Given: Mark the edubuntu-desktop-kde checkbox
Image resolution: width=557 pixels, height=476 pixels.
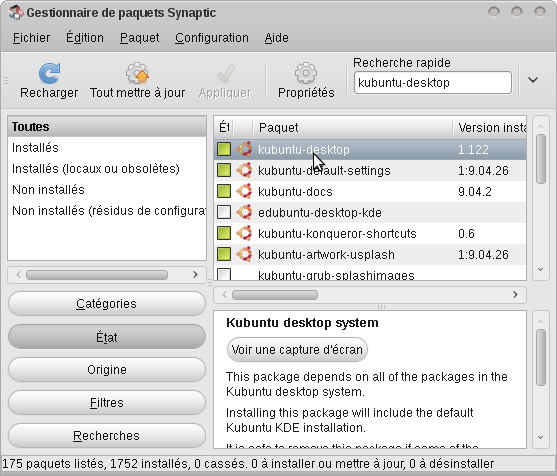Looking at the screenshot, I should pos(224,212).
